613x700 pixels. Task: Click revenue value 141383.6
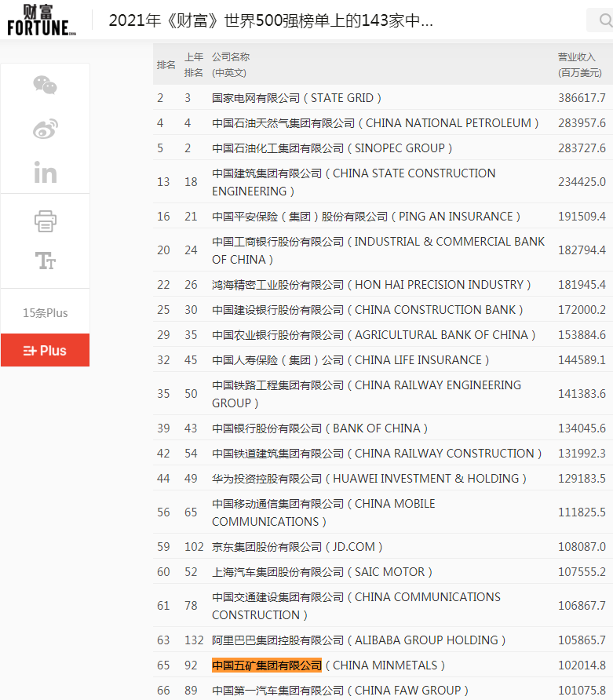point(582,394)
